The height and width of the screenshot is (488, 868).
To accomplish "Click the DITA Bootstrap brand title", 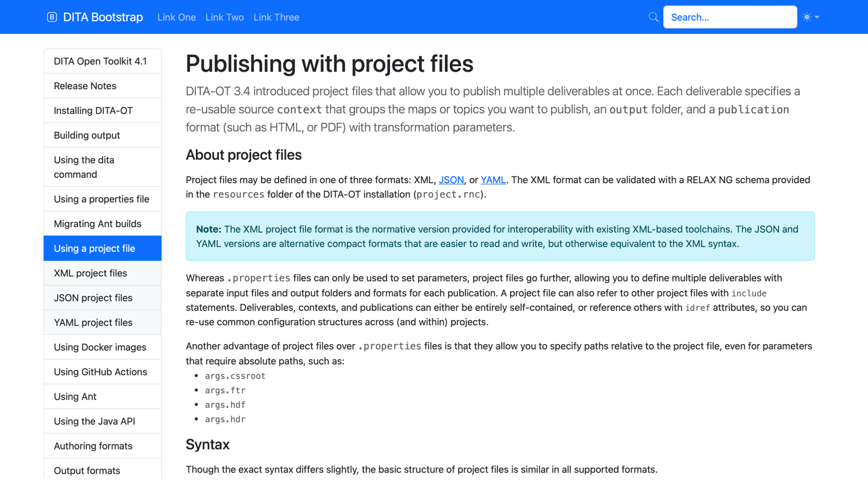I will tap(103, 17).
